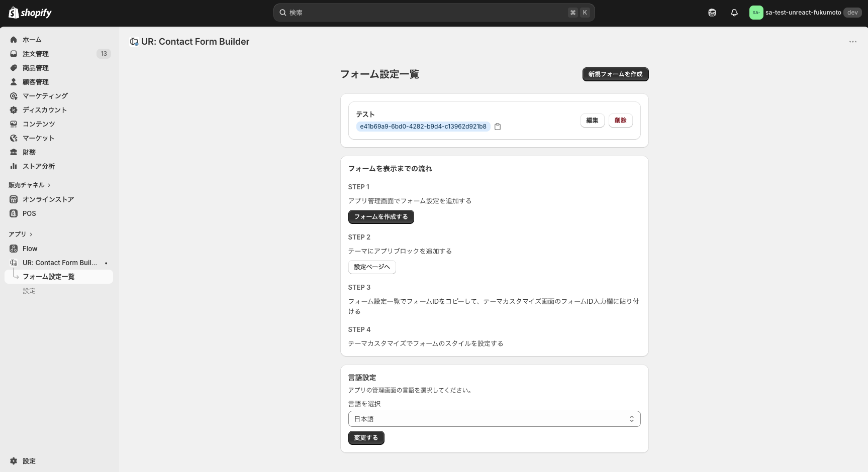The height and width of the screenshot is (472, 868).
Task: Click the search magnifier icon
Action: (283, 13)
